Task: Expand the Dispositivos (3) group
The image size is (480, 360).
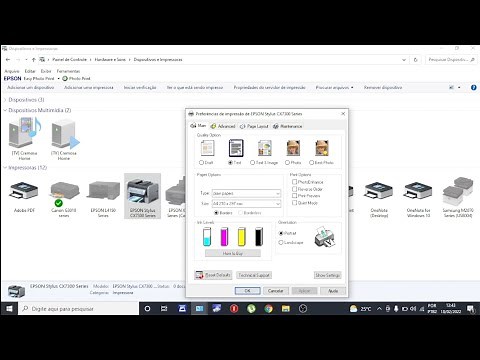Action: click(5, 100)
